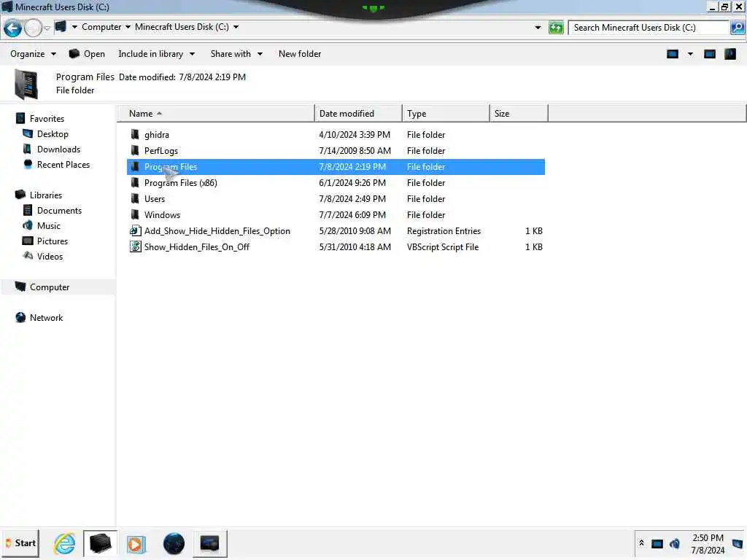This screenshot has height=560, width=747.
Task: Select the Windows folder icon
Action: tap(135, 215)
